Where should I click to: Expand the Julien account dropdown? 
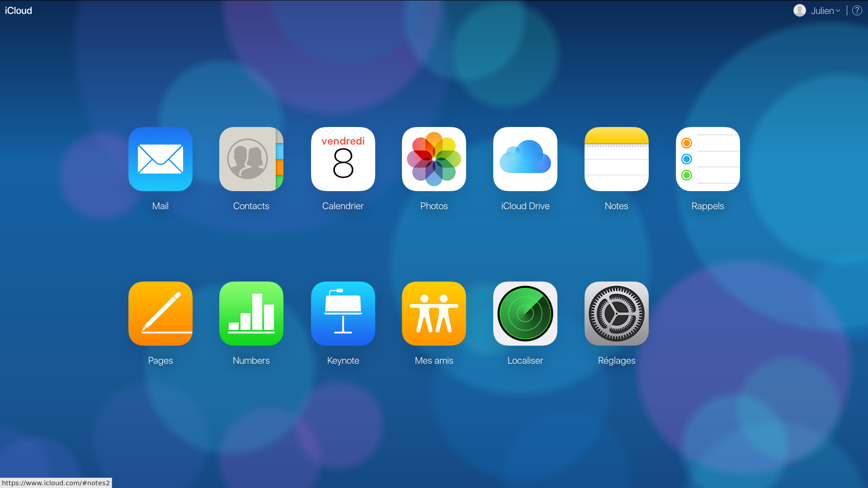pyautogui.click(x=826, y=11)
